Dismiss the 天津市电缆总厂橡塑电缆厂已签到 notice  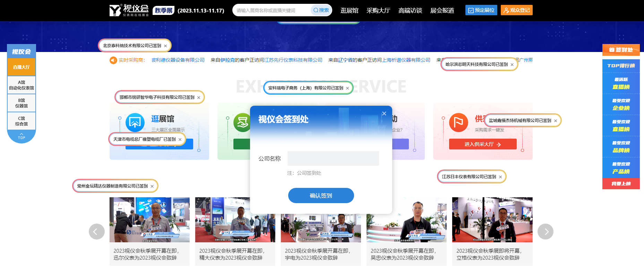click(180, 139)
